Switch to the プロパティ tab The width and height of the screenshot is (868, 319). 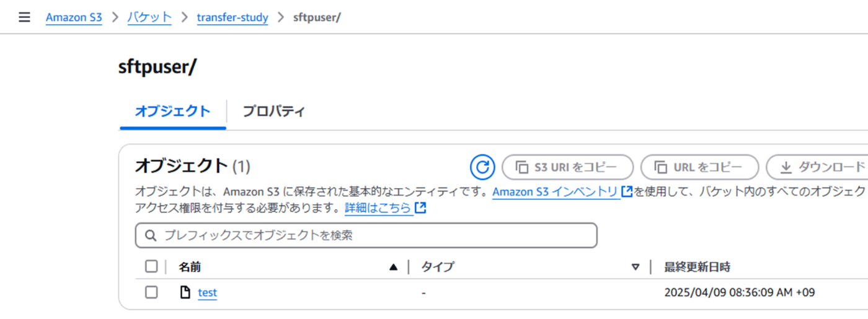[273, 112]
